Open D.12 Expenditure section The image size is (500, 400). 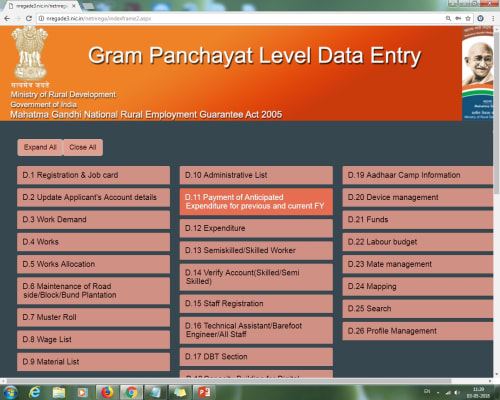256,228
